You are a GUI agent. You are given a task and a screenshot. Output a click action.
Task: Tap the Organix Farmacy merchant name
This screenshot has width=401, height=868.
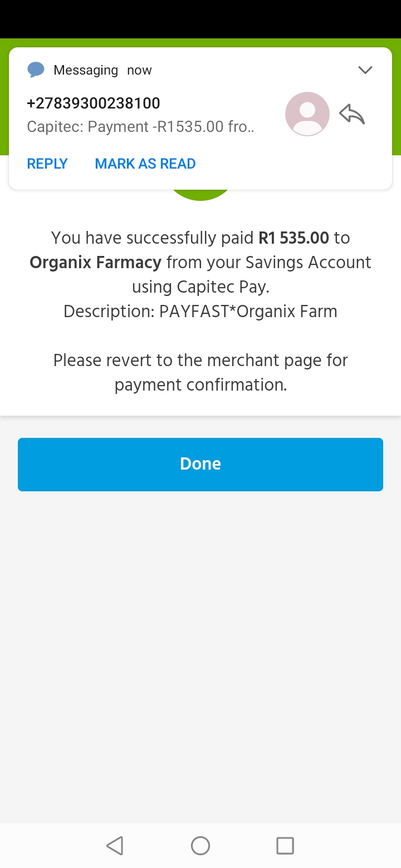(95, 263)
